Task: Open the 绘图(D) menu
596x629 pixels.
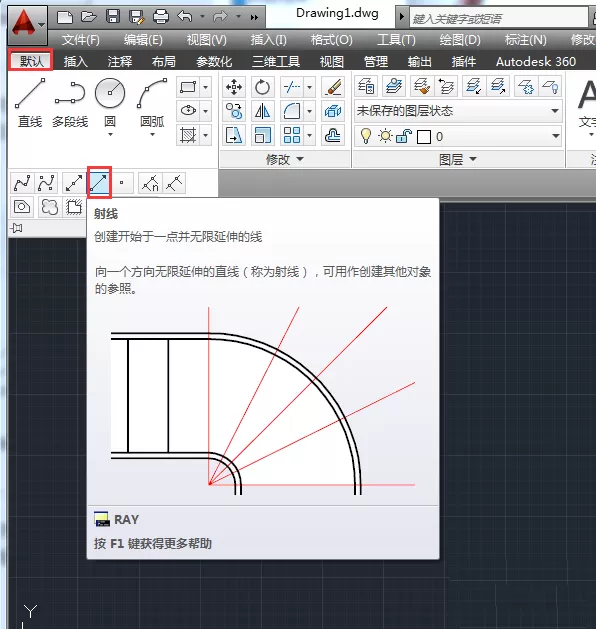Action: (460, 40)
